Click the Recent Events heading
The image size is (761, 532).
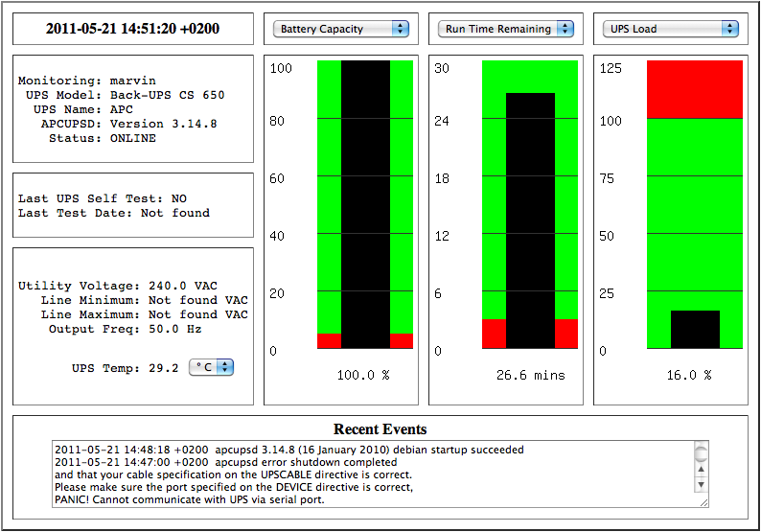pyautogui.click(x=380, y=429)
